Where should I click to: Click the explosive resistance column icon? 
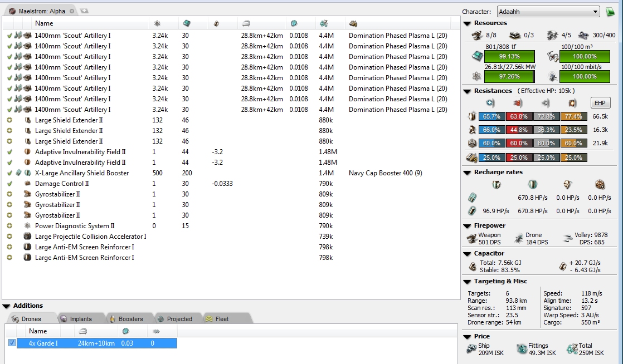tap(572, 103)
